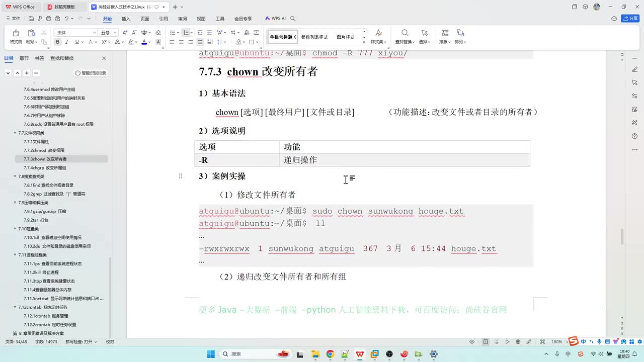Screen dimensions: 644x362
Task: Collapse the 7.7 文件权限类 tree node
Action: (x=15, y=133)
